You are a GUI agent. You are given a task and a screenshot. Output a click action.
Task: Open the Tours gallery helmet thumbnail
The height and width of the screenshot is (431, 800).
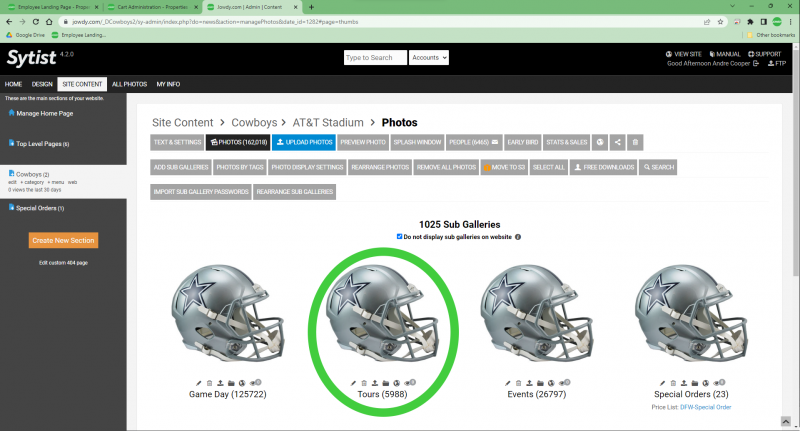(x=383, y=313)
